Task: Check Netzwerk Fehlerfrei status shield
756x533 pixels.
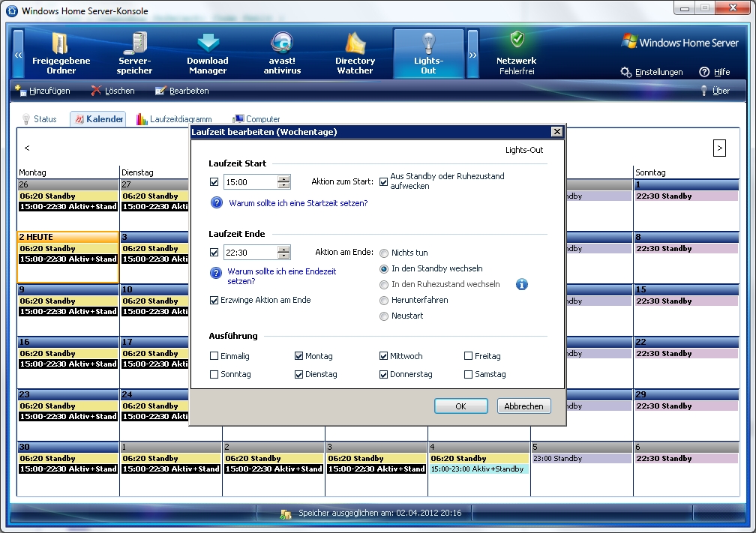Action: click(517, 53)
